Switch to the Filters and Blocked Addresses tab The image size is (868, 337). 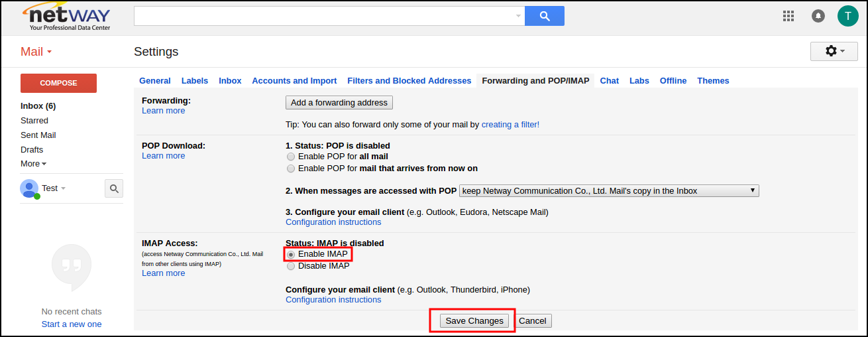pyautogui.click(x=409, y=81)
